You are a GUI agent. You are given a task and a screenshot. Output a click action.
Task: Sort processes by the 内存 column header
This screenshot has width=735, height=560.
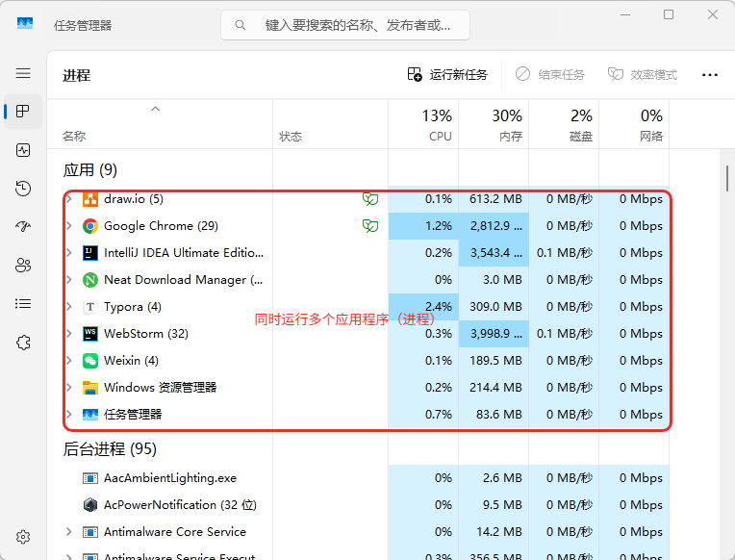[x=494, y=126]
